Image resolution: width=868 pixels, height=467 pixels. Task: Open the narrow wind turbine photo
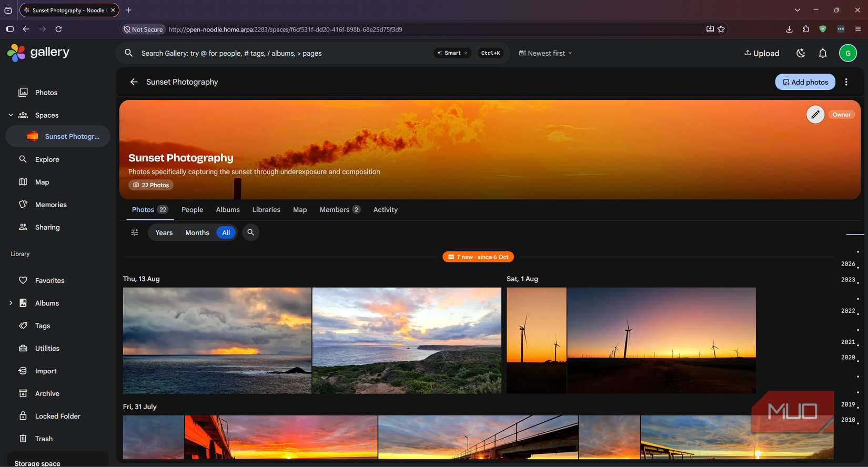(x=537, y=340)
